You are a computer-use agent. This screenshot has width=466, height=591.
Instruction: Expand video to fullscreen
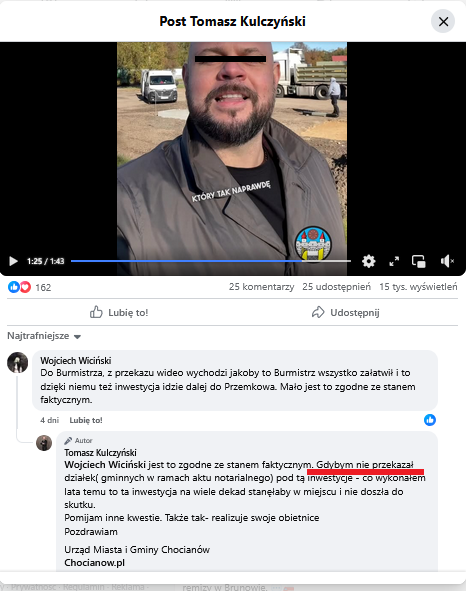pyautogui.click(x=394, y=261)
